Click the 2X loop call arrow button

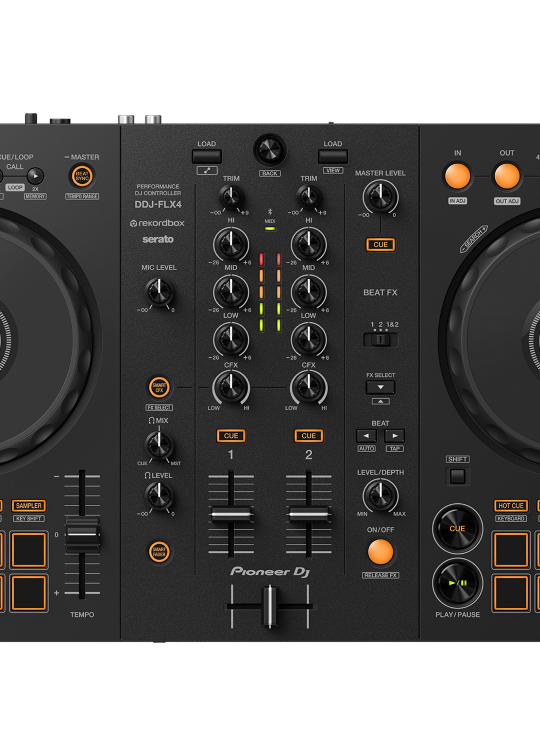[35, 176]
